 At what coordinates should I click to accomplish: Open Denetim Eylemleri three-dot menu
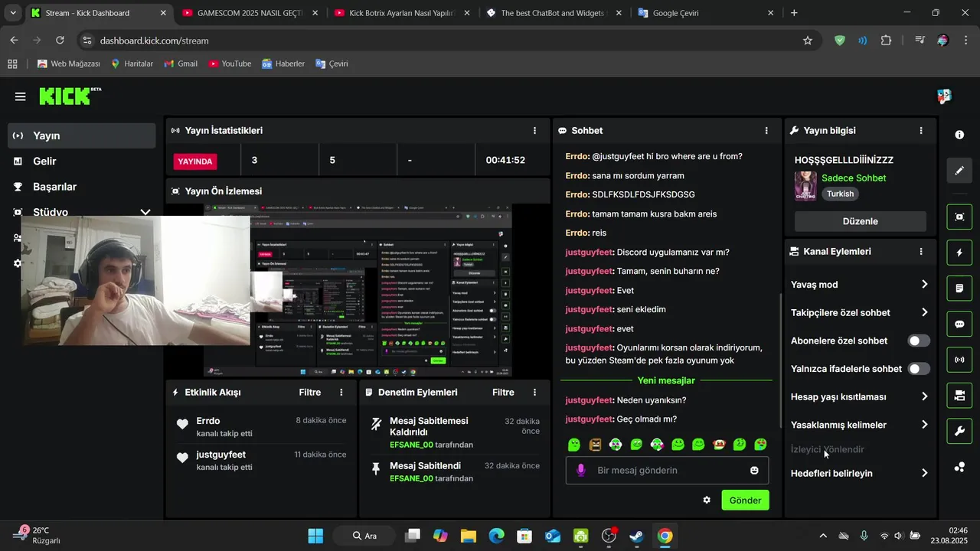click(x=534, y=393)
